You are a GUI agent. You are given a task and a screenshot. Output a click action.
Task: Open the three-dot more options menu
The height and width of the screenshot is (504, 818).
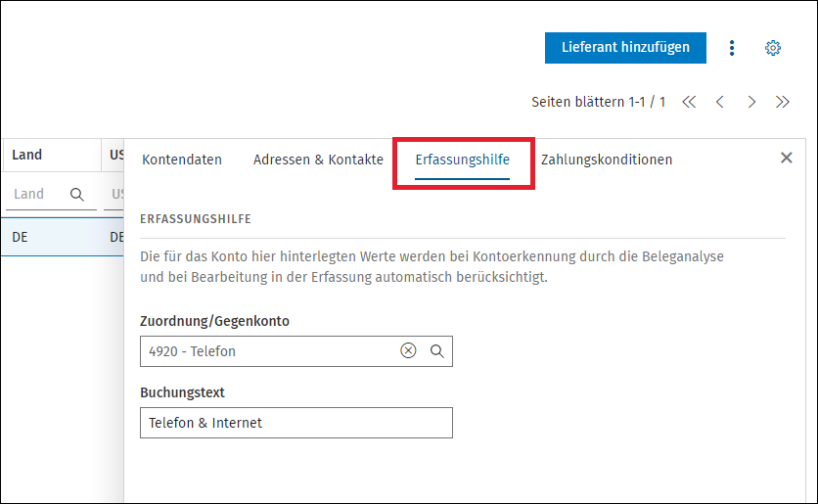click(x=732, y=48)
